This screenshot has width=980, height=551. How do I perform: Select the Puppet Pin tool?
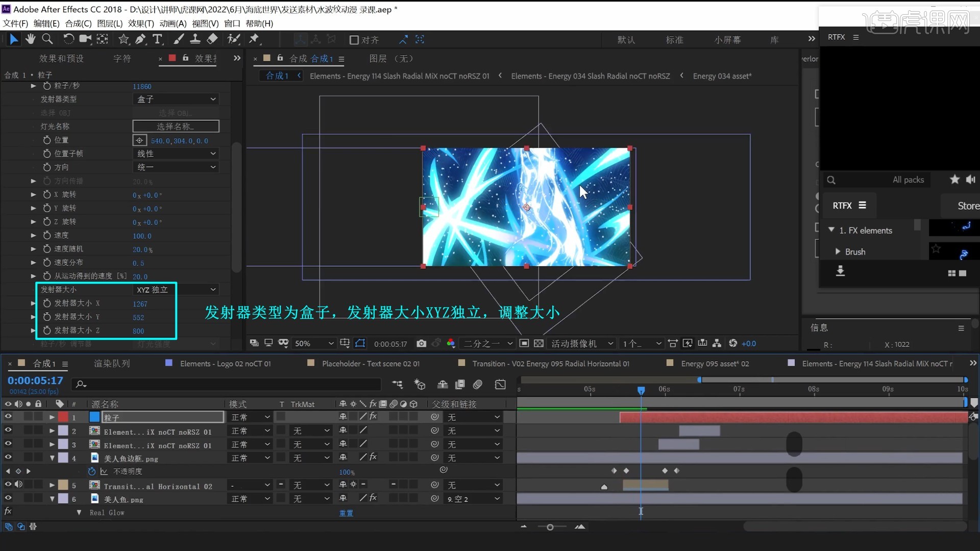254,39
